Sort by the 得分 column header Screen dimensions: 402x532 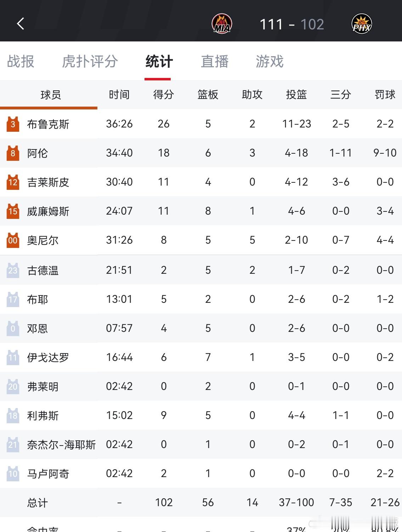pyautogui.click(x=163, y=95)
